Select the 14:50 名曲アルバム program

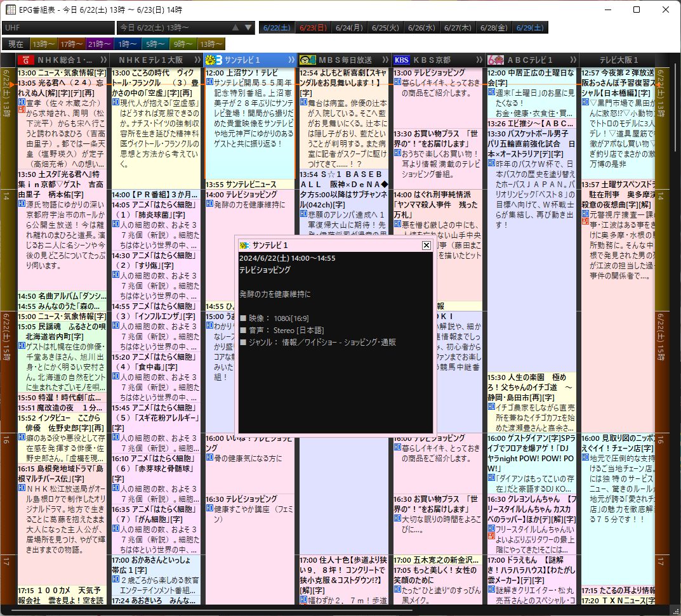pos(62,296)
